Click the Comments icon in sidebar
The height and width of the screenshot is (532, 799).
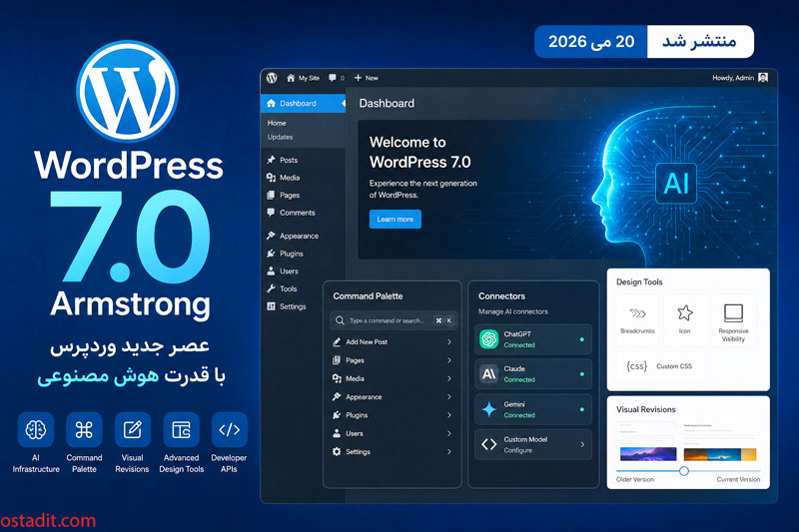271,213
